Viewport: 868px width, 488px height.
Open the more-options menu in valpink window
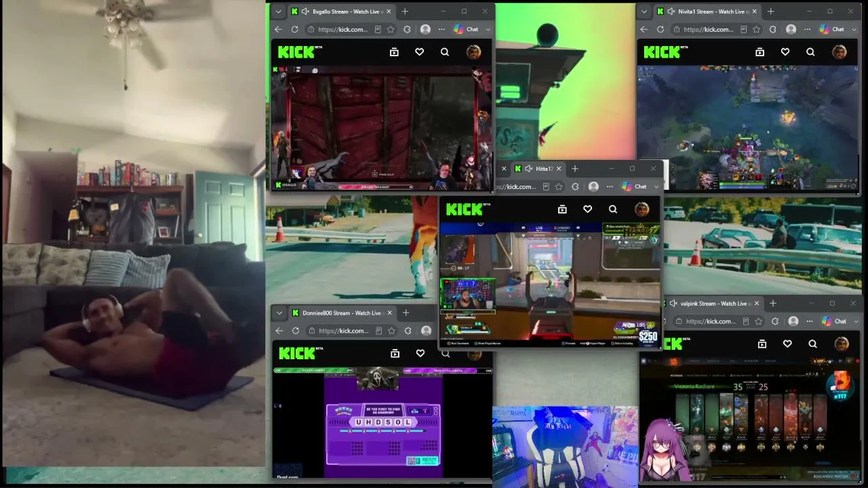coord(810,321)
